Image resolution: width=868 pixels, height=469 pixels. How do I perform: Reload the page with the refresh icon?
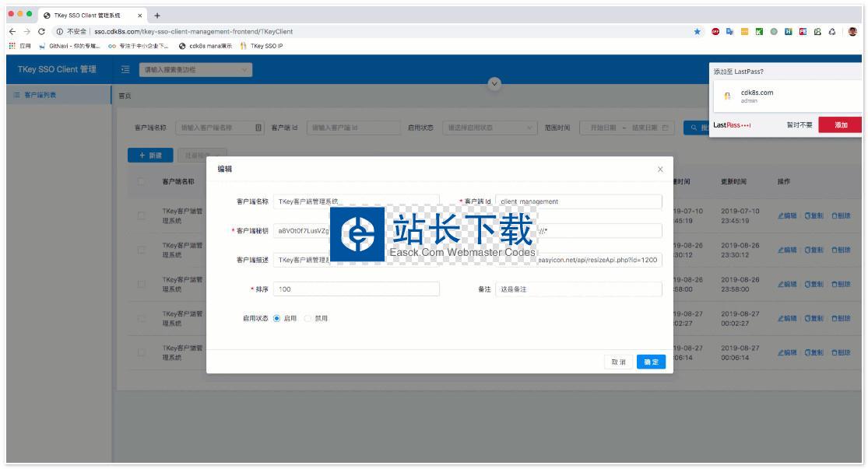click(x=41, y=32)
